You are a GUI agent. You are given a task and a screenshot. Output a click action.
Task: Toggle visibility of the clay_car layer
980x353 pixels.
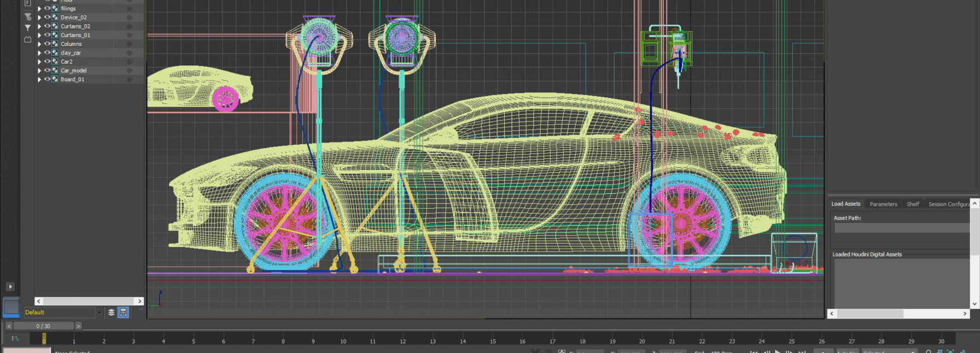pos(47,53)
